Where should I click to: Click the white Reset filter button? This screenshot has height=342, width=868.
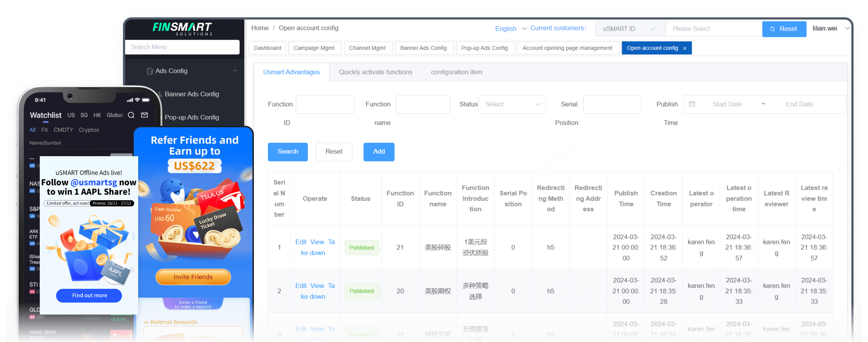334,152
